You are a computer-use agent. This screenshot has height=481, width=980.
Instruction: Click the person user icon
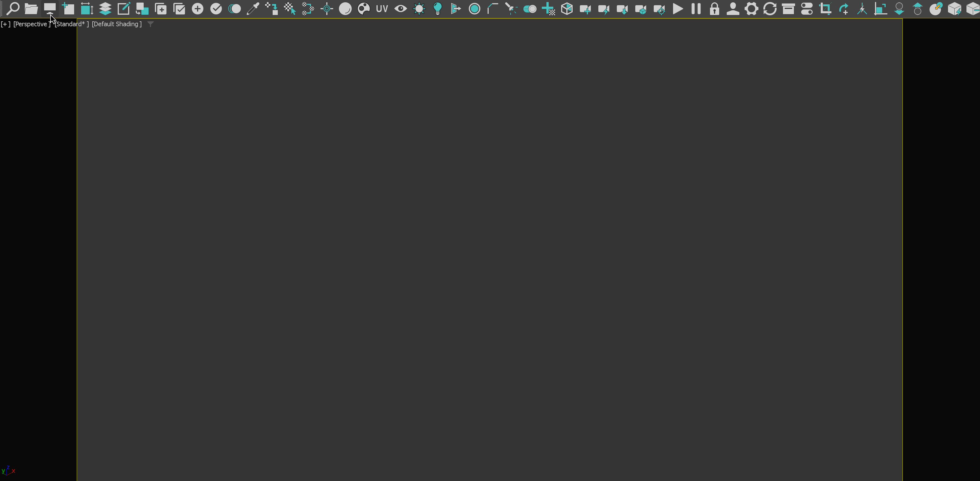coord(733,8)
